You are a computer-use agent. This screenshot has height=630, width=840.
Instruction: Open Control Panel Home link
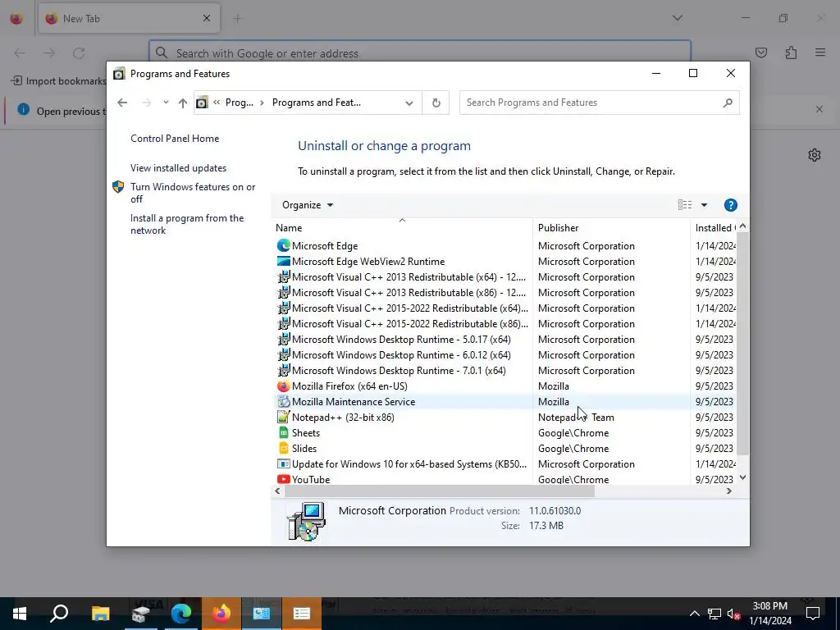pyautogui.click(x=175, y=138)
